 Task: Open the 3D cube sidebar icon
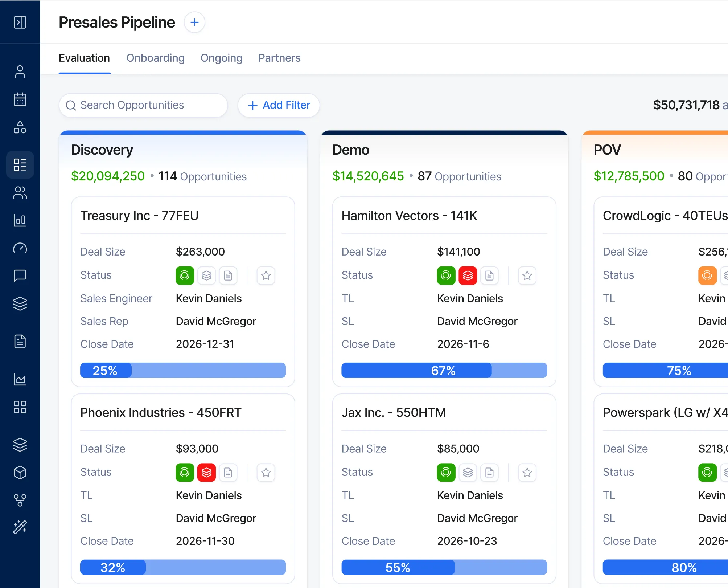coord(20,473)
